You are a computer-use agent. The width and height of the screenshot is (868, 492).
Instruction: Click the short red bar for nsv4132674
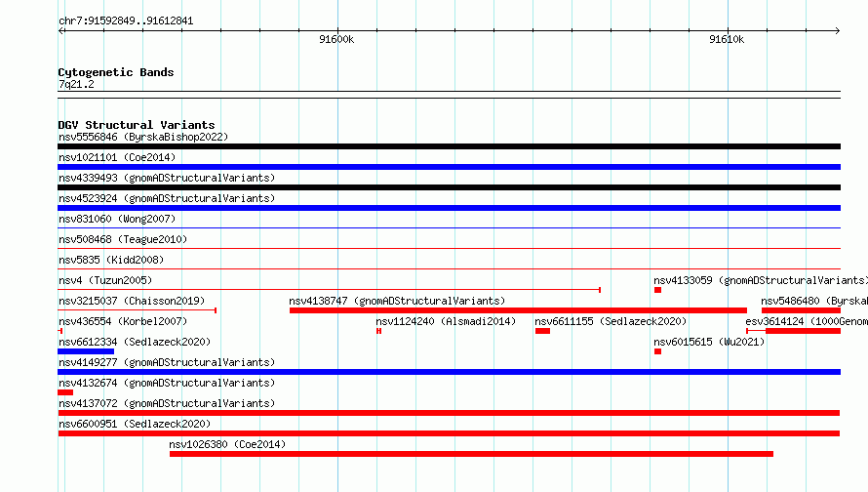pos(65,392)
